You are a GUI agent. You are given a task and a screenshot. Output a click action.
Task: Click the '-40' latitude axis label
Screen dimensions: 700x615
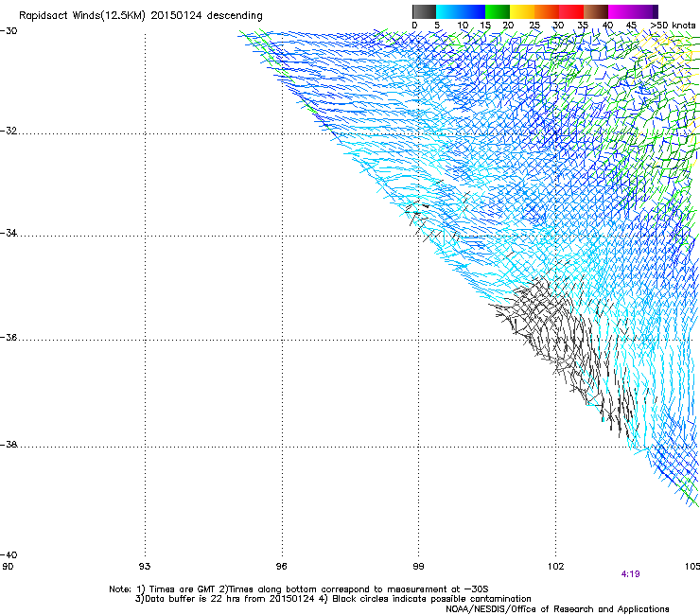[x=9, y=554]
